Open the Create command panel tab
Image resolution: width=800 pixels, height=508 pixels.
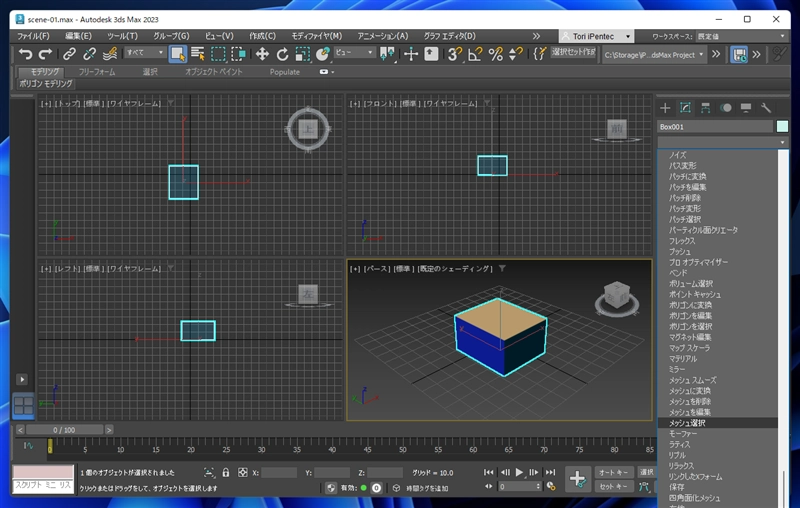[x=665, y=108]
